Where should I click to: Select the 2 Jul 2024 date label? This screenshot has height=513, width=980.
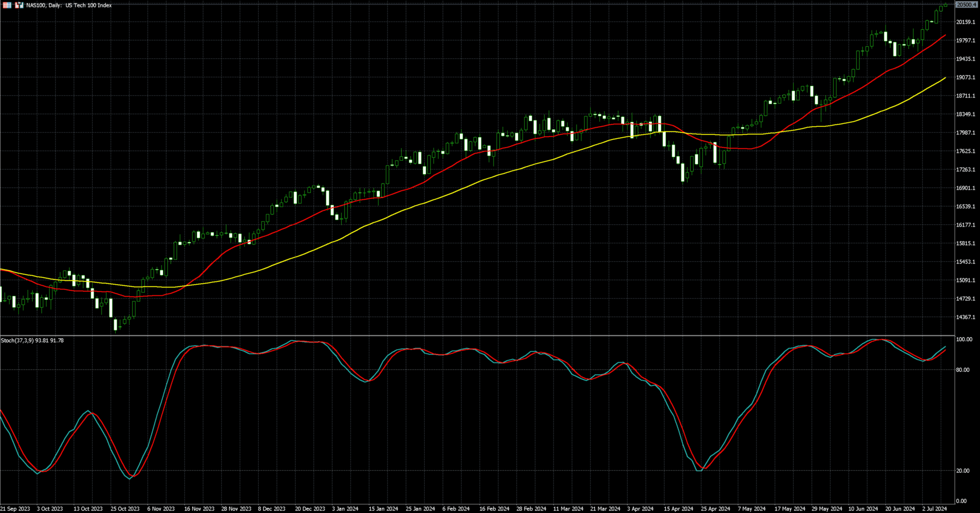[934, 509]
